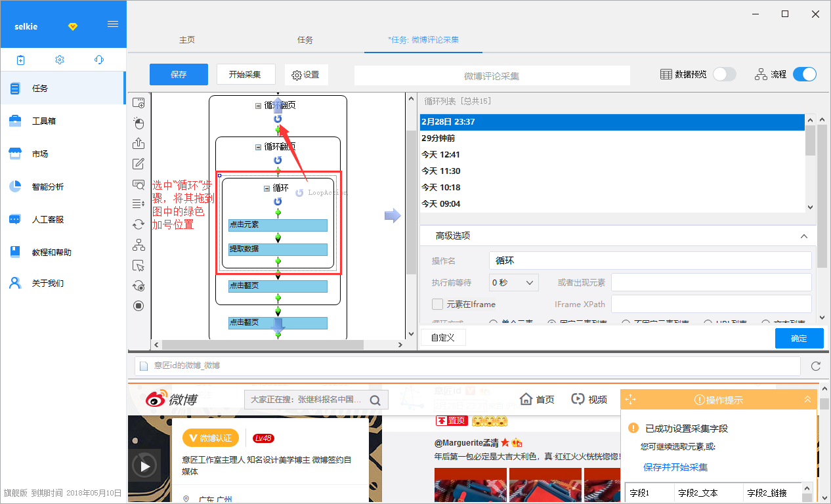Select loop item 今天 12:41
The image size is (831, 504).
pos(612,155)
